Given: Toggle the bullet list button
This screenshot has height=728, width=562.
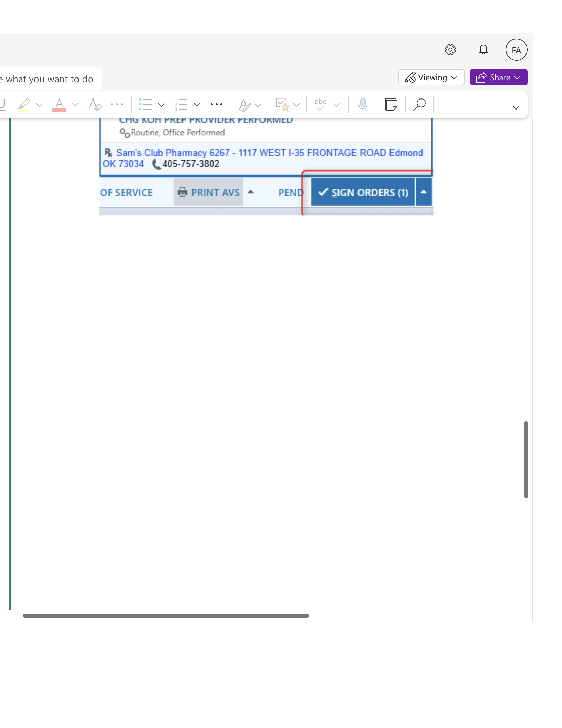Looking at the screenshot, I should (x=145, y=104).
